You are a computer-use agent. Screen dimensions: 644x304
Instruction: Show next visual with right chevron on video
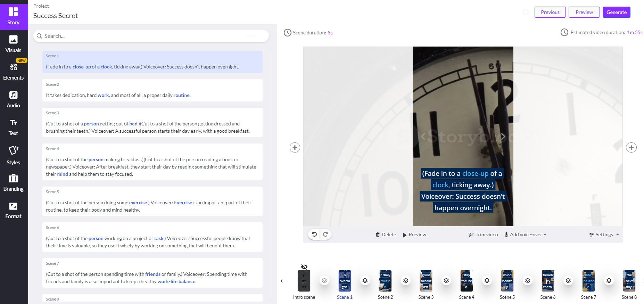tap(503, 137)
